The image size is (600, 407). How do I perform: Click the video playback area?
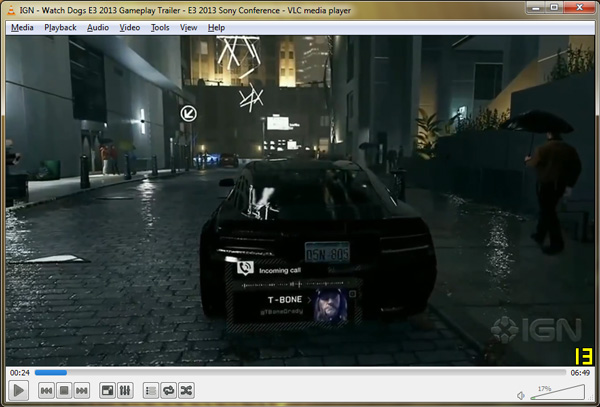(x=300, y=200)
